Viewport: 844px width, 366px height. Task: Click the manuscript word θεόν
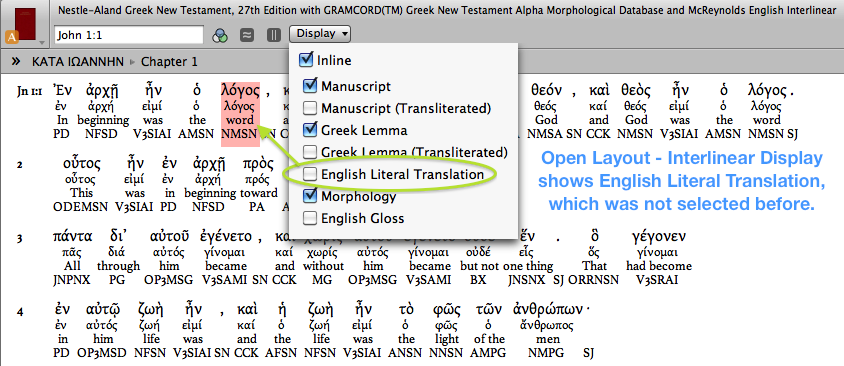click(547, 90)
